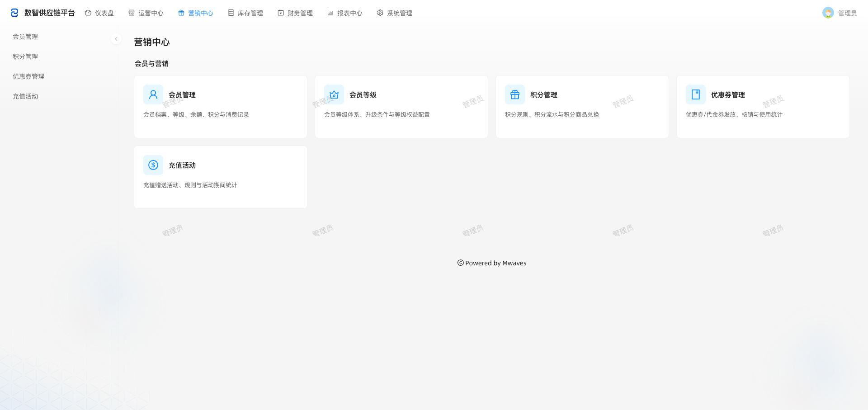Viewport: 868px width, 410px height.
Task: Click the 系统管理 gear icon
Action: pyautogui.click(x=380, y=13)
